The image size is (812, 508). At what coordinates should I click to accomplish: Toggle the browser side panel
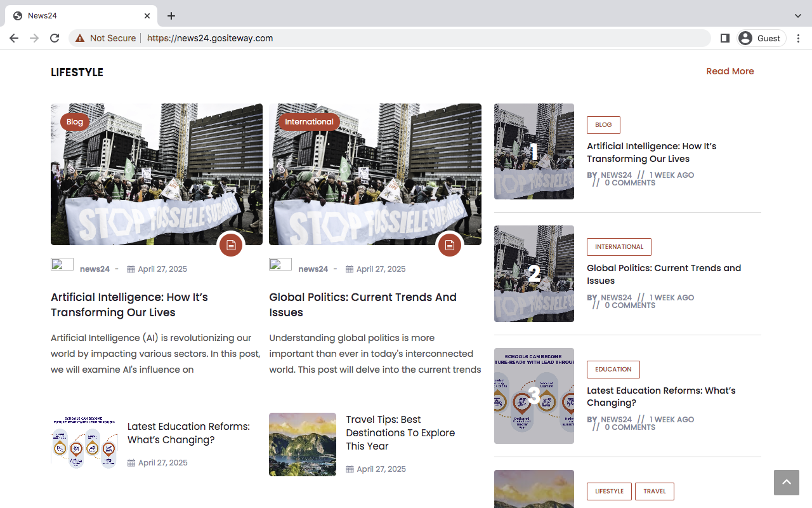pos(725,38)
